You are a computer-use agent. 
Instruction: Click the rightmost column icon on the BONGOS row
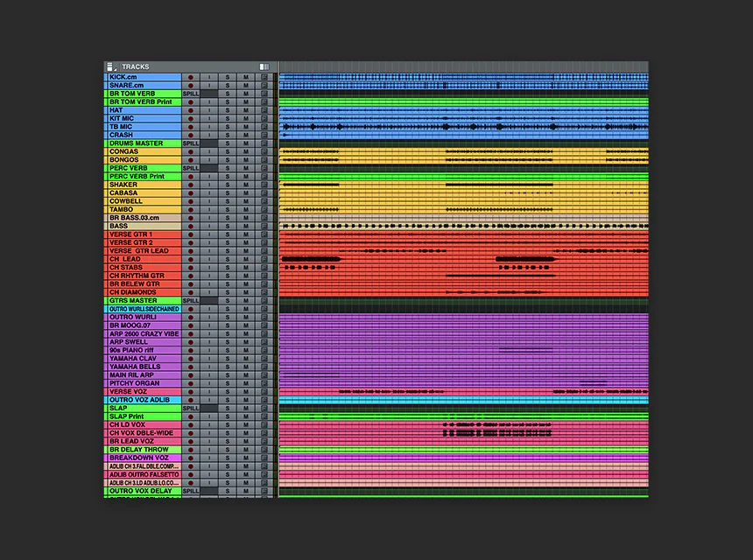[264, 160]
